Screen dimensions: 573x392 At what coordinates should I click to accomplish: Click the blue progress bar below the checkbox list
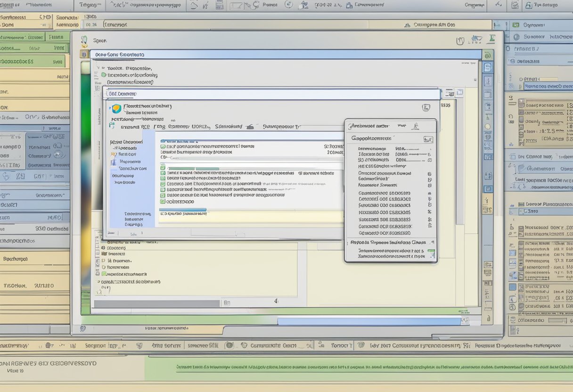coord(183,210)
